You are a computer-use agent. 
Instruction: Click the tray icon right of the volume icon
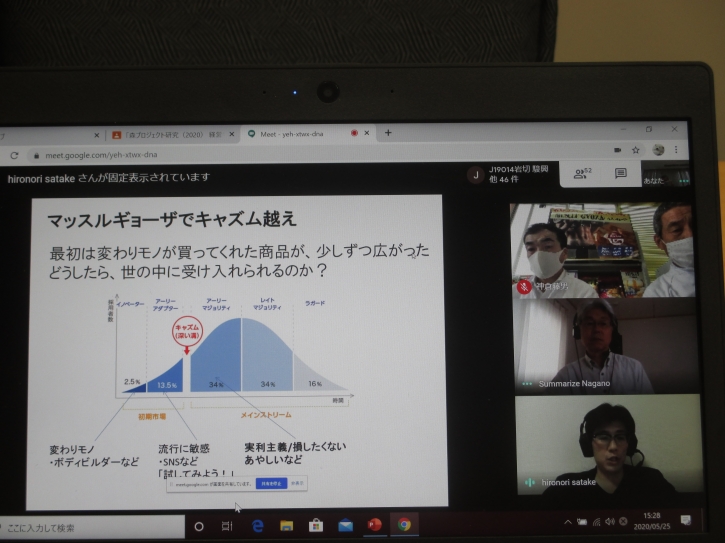tap(623, 521)
